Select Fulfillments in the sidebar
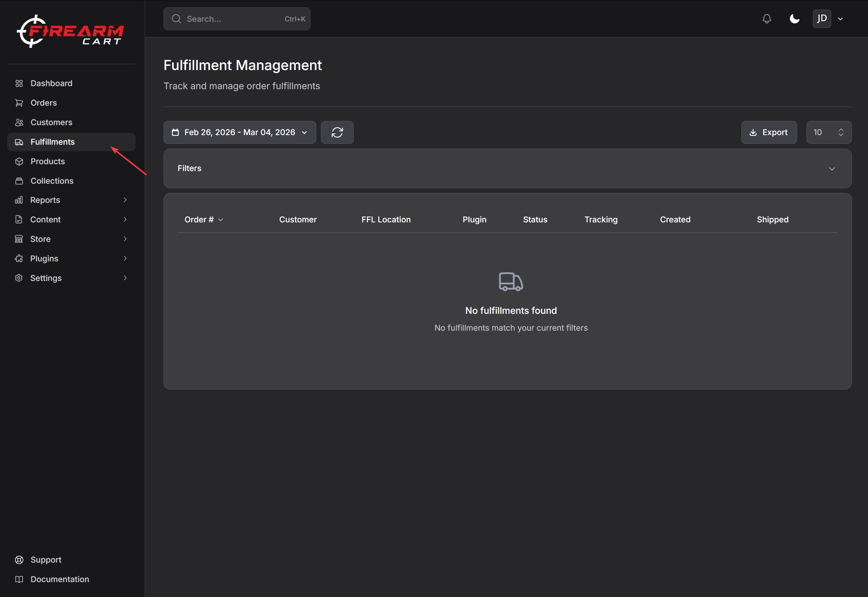 [x=71, y=142]
